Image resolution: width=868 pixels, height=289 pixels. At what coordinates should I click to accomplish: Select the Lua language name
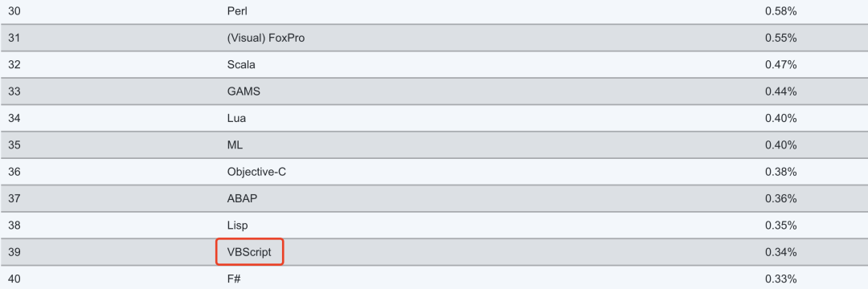pos(236,118)
